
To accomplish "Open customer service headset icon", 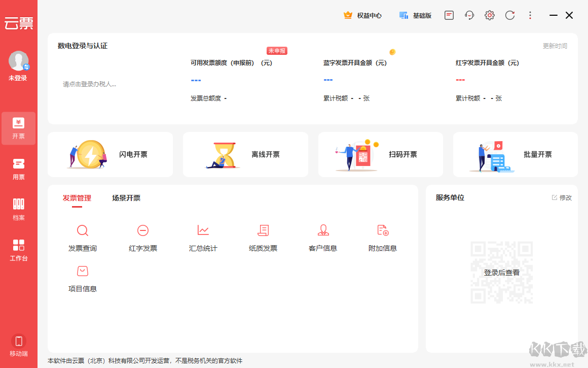I will (469, 15).
